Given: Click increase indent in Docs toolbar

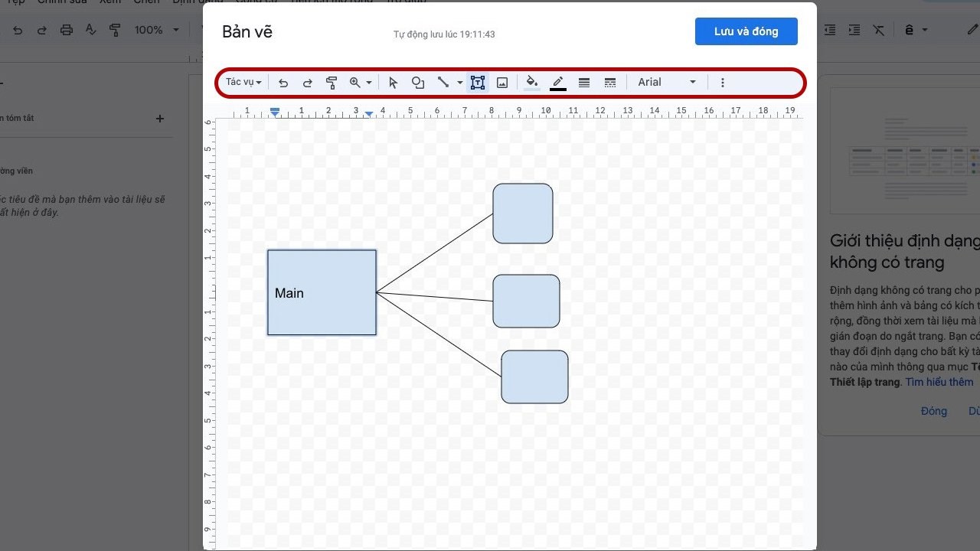Looking at the screenshot, I should coord(854,30).
